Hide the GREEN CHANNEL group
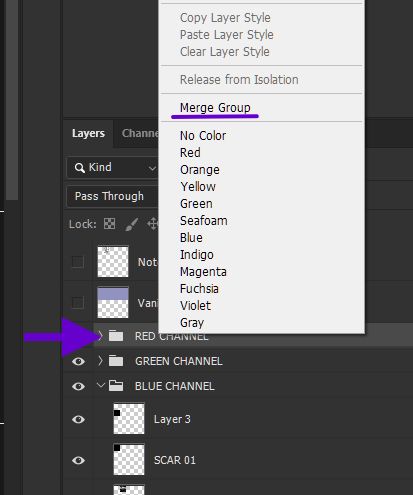This screenshot has width=413, height=495. coord(78,361)
